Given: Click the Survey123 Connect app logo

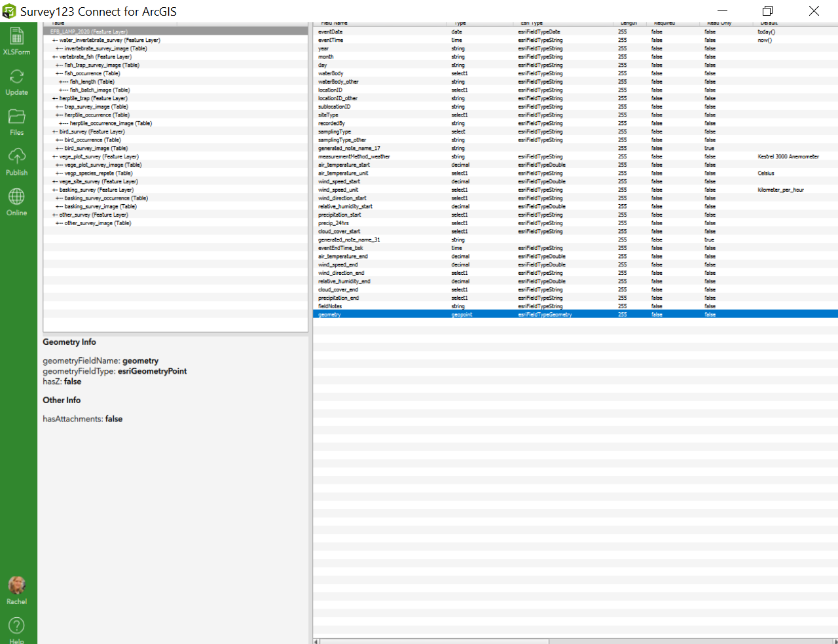Looking at the screenshot, I should pyautogui.click(x=9, y=11).
